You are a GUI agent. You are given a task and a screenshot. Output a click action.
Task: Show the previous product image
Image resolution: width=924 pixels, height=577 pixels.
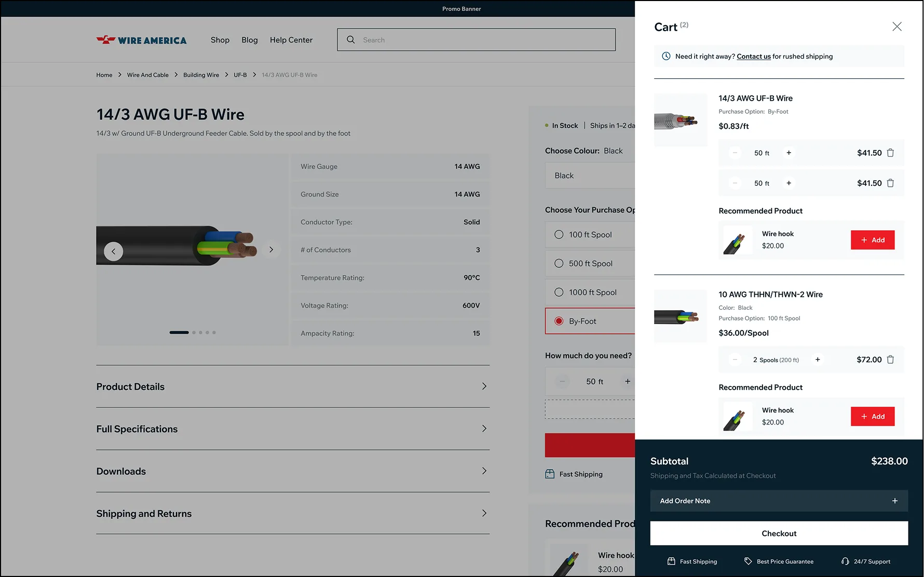[114, 251]
